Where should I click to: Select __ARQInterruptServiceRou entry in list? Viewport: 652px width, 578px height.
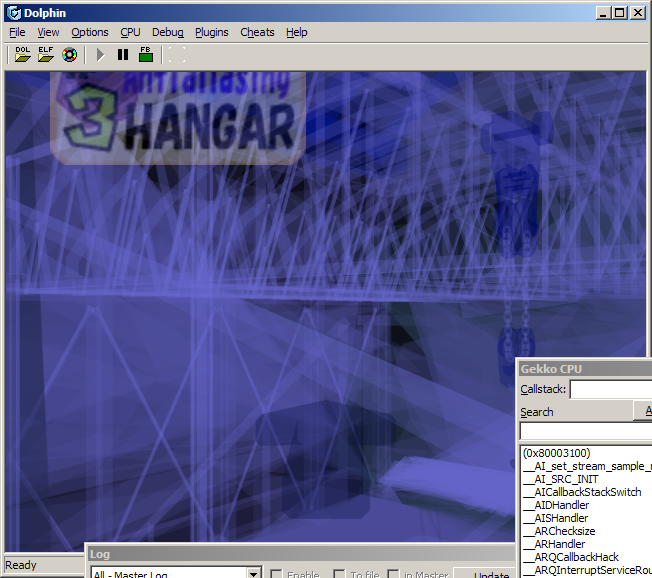click(587, 570)
